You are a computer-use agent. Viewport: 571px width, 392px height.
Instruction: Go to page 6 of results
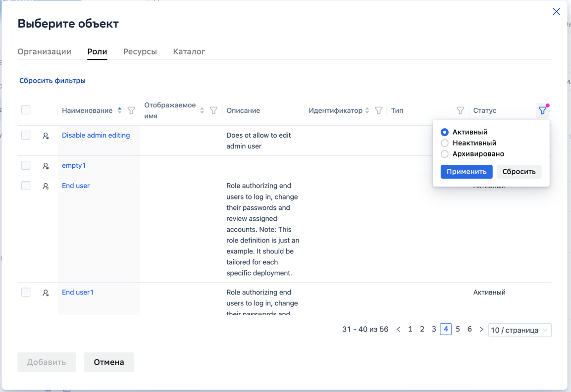tap(469, 330)
